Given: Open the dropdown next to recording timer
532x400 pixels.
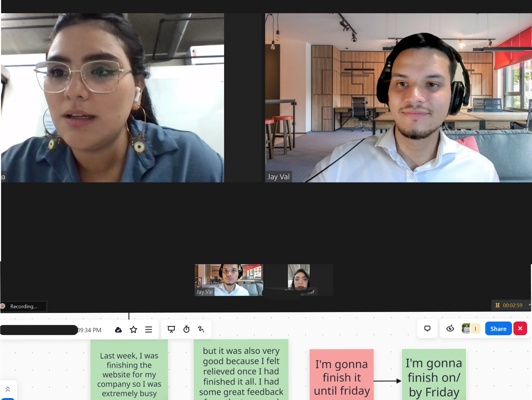Looking at the screenshot, I should point(529,305).
